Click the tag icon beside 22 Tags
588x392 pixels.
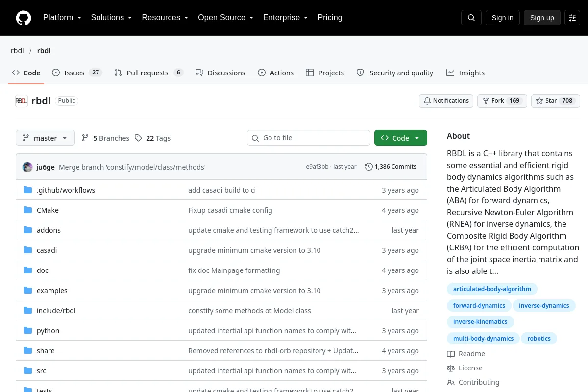click(139, 138)
